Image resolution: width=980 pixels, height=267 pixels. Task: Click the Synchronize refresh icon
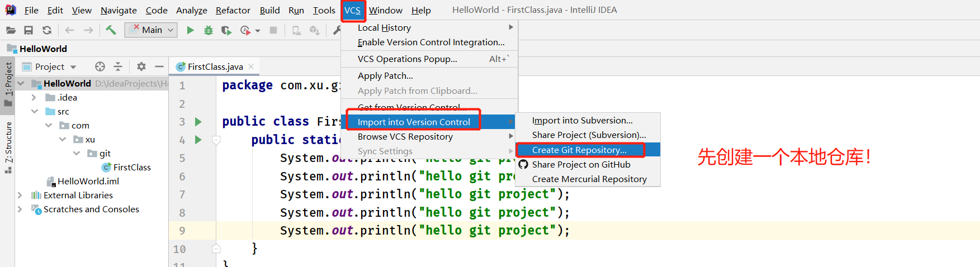coord(47,30)
